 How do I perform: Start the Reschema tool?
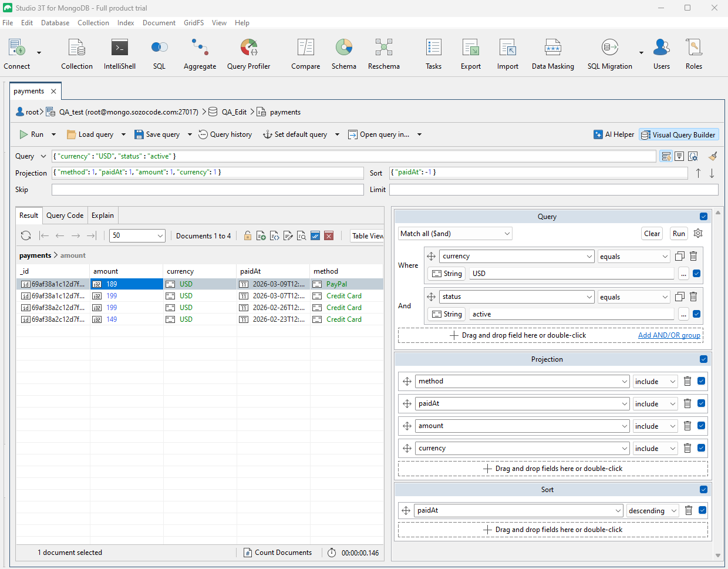point(384,54)
